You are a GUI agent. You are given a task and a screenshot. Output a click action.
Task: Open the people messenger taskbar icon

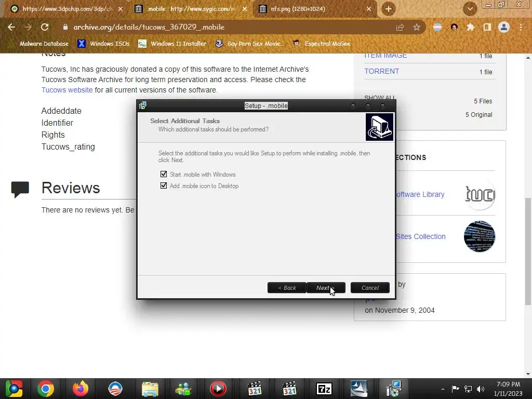pyautogui.click(x=183, y=389)
